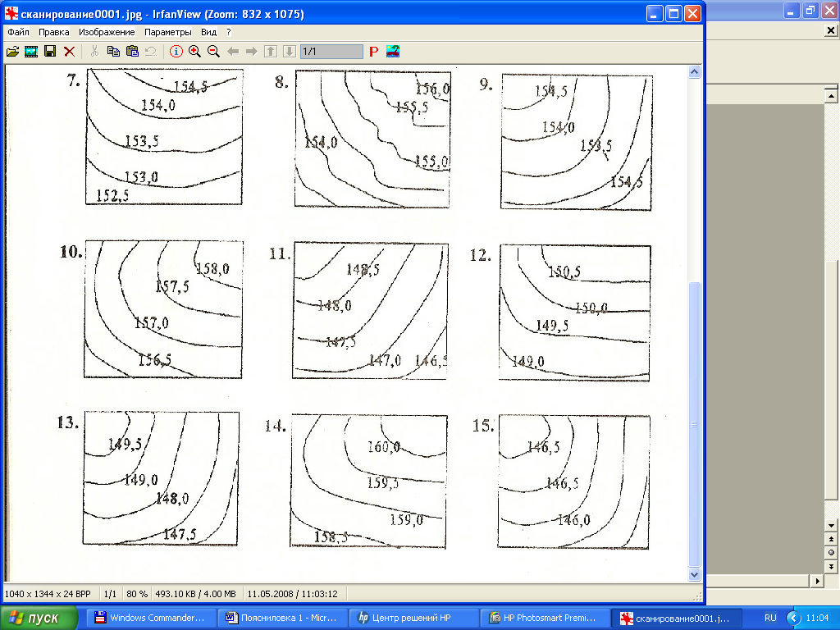Click background window next page double-arrow
This screenshot has height=630, width=840.
point(831,566)
